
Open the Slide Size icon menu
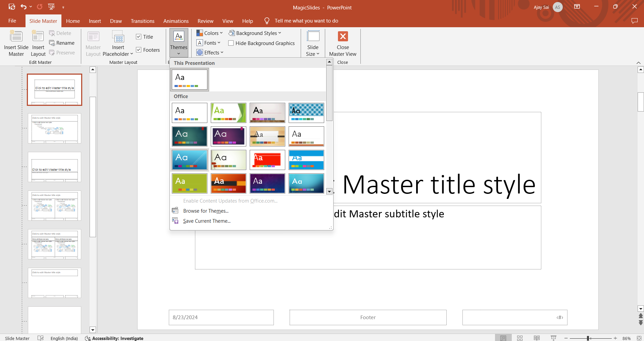click(313, 36)
